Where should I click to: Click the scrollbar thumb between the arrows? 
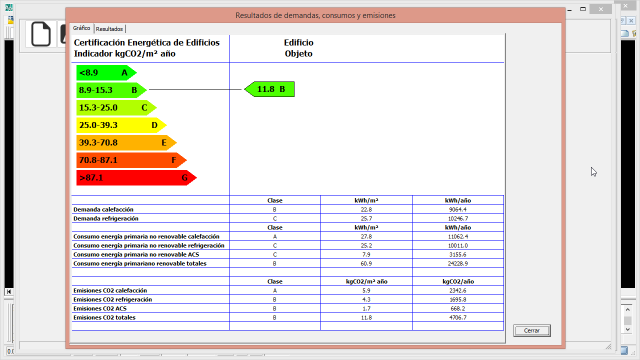[x=628, y=320]
